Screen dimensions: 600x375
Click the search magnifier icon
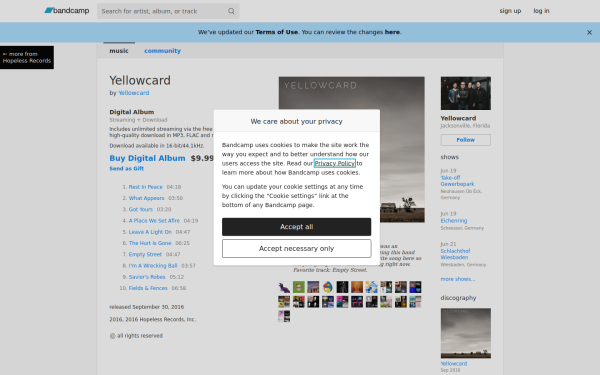pos(231,11)
